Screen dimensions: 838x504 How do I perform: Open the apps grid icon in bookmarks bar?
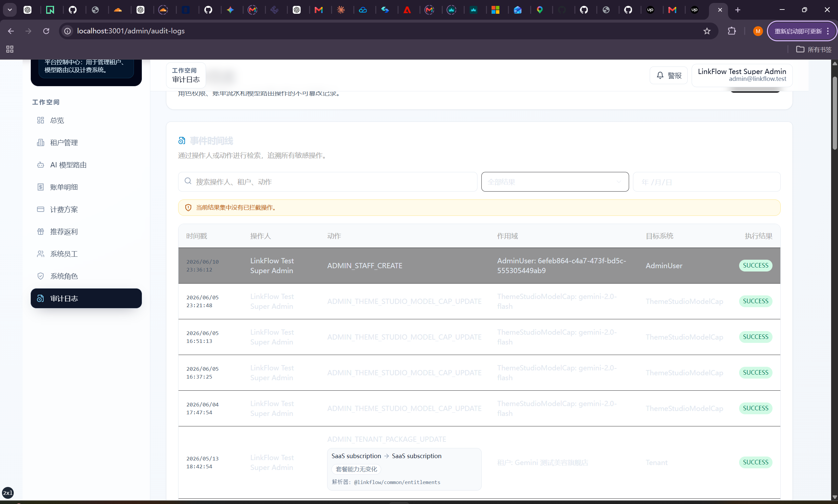[10, 49]
